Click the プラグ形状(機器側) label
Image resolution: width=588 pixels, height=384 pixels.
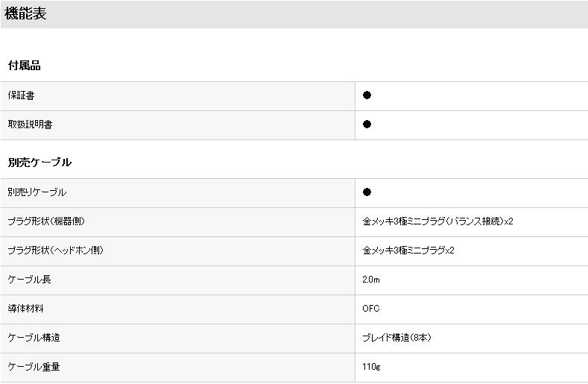pos(51,221)
